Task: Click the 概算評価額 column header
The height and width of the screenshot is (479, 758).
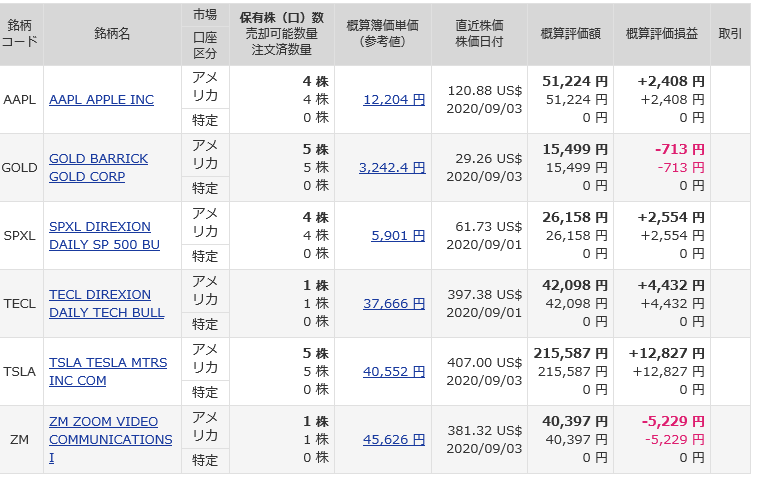Action: (x=570, y=33)
